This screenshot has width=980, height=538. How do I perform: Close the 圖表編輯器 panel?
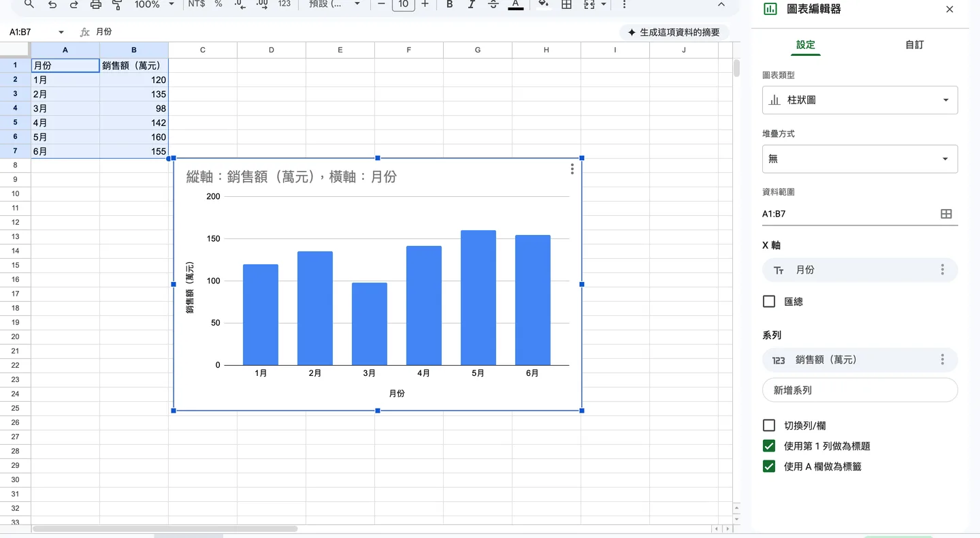[950, 10]
